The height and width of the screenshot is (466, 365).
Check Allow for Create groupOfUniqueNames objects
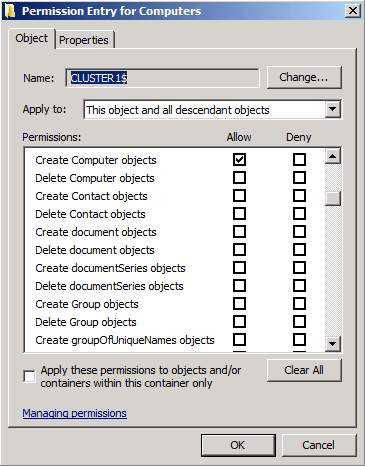[x=239, y=340]
